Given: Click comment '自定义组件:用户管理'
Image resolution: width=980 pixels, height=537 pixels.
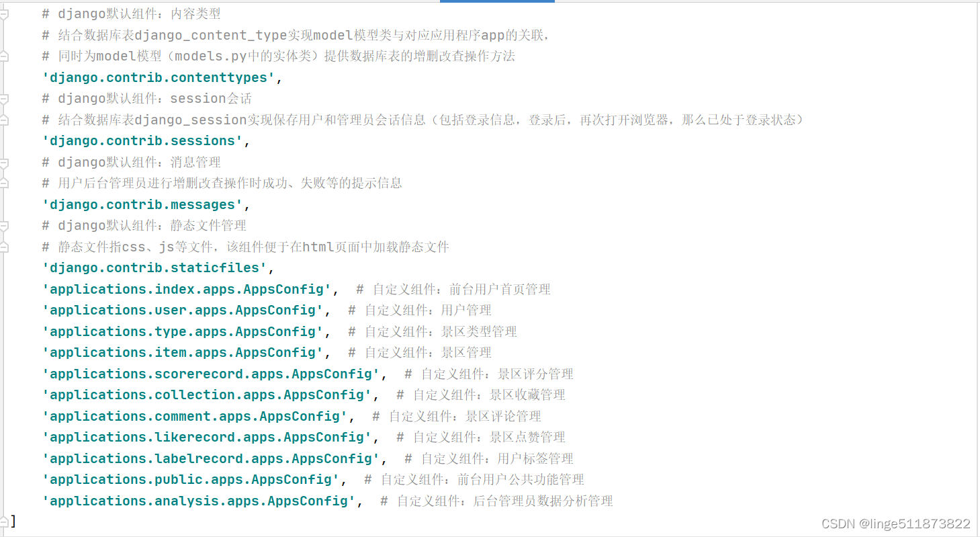Looking at the screenshot, I should [x=420, y=311].
